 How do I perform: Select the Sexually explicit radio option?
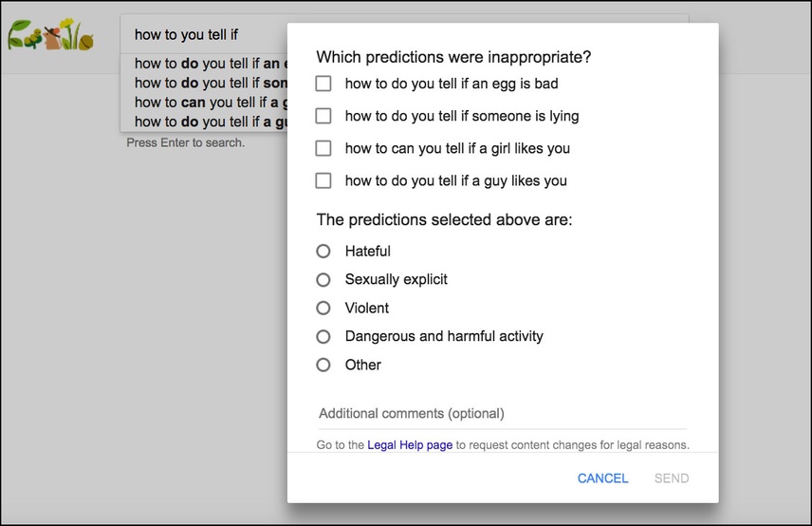click(323, 280)
